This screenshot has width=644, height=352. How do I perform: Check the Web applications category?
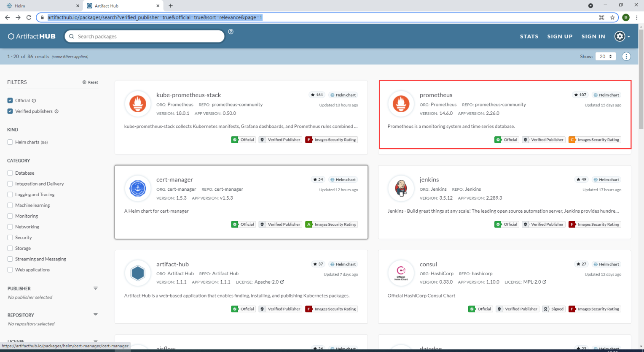pos(10,270)
